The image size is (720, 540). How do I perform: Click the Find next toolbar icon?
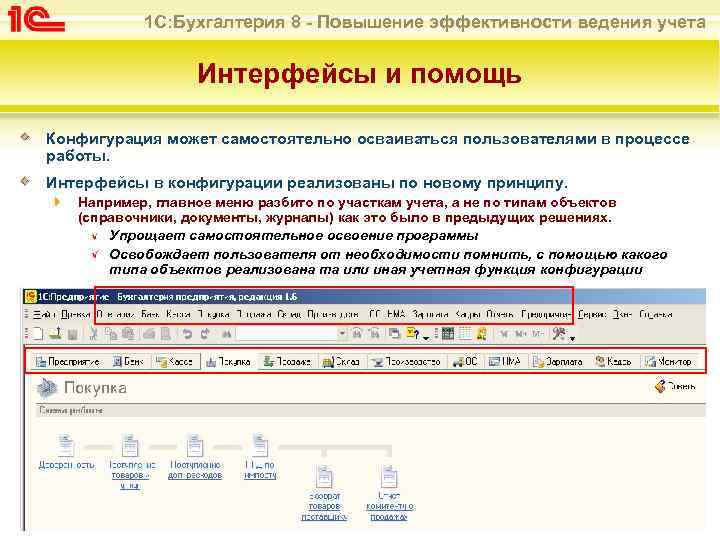[357, 334]
